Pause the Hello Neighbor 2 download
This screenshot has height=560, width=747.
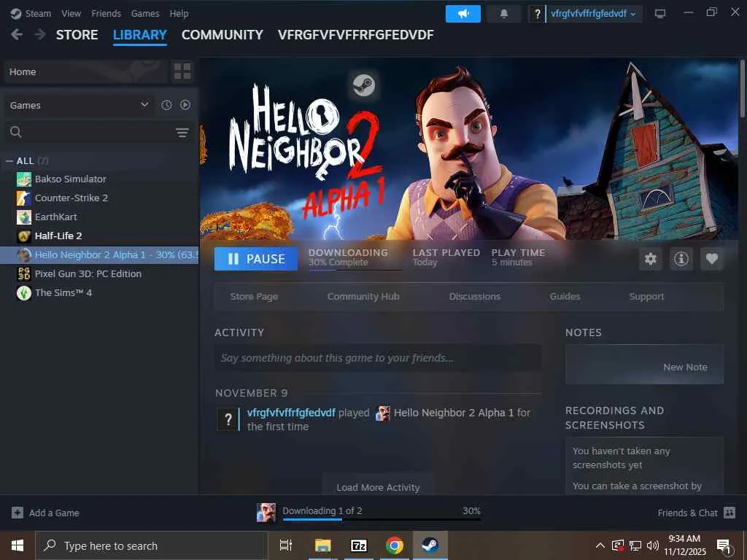[256, 259]
